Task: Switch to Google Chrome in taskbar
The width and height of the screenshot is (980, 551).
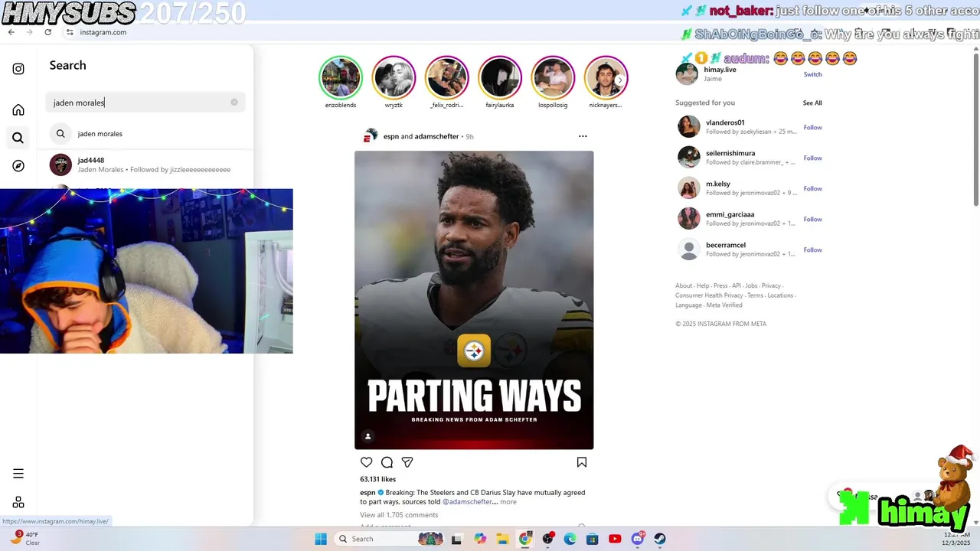Action: pos(525,539)
